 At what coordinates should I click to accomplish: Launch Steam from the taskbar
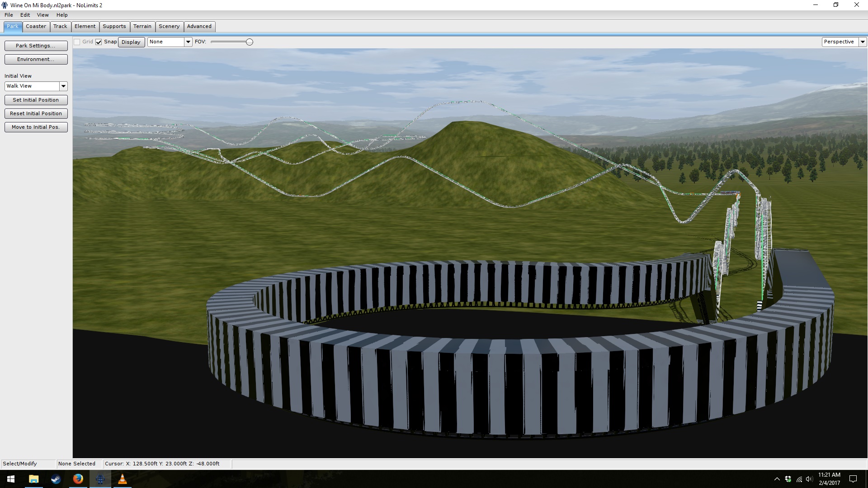pos(56,479)
